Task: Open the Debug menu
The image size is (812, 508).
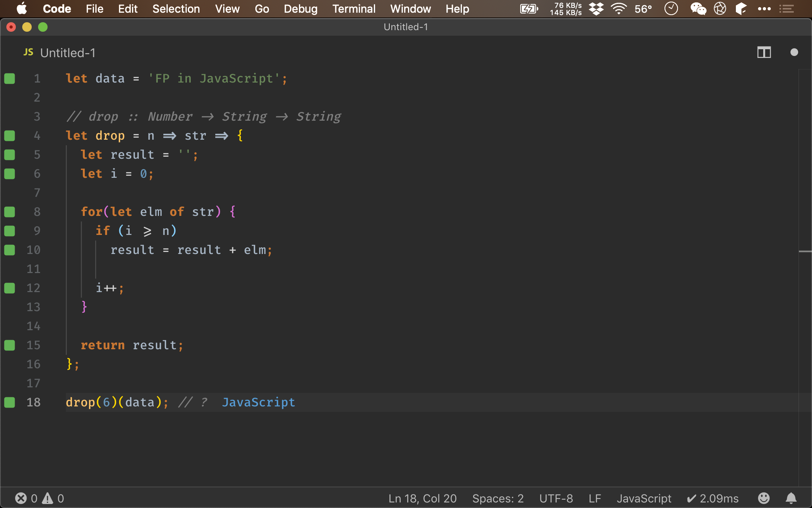Action: pos(301,8)
